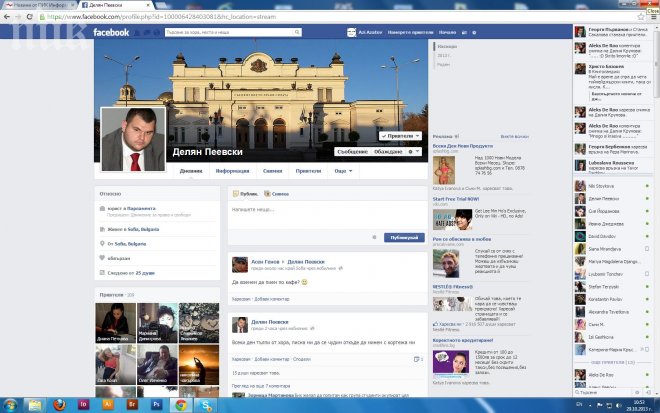This screenshot has width=660, height=413.
Task: Open the Приятели friends status dropdown
Action: pos(400,134)
